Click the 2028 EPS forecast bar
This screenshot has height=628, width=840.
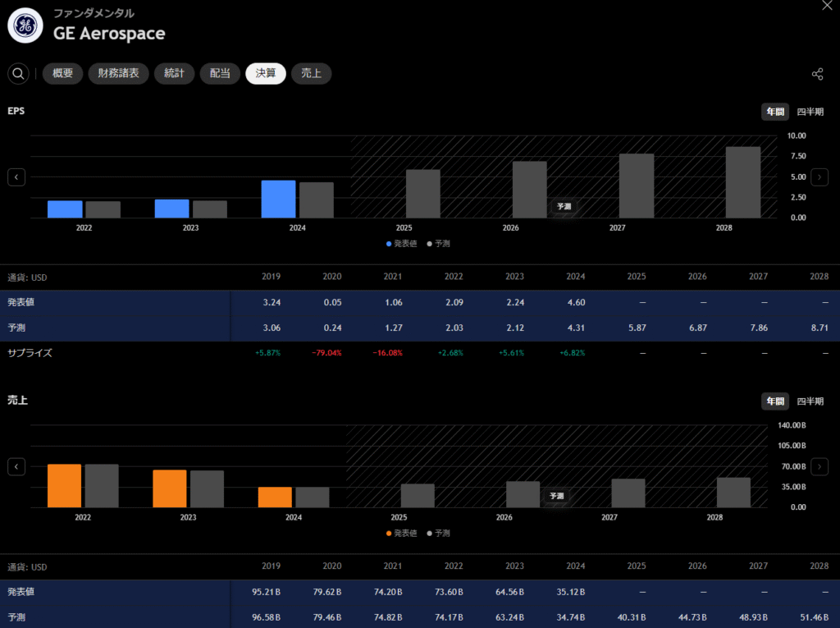[x=743, y=182]
